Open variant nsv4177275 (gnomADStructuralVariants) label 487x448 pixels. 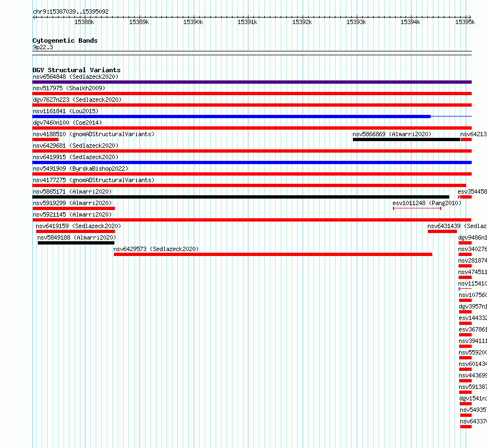94,180
